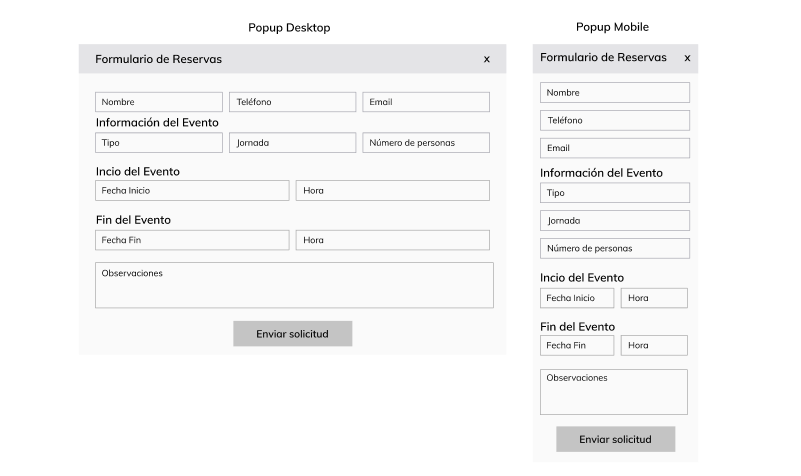Select mobile Número de personas field

tap(615, 248)
